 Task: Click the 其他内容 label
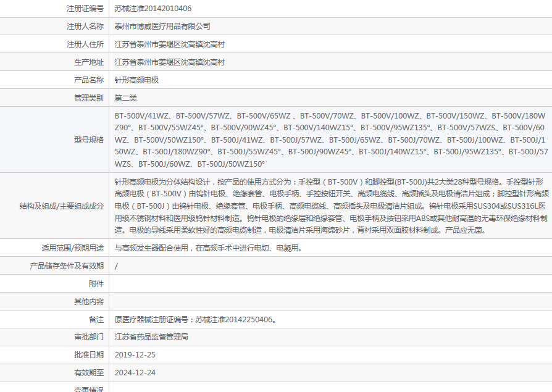(89, 302)
